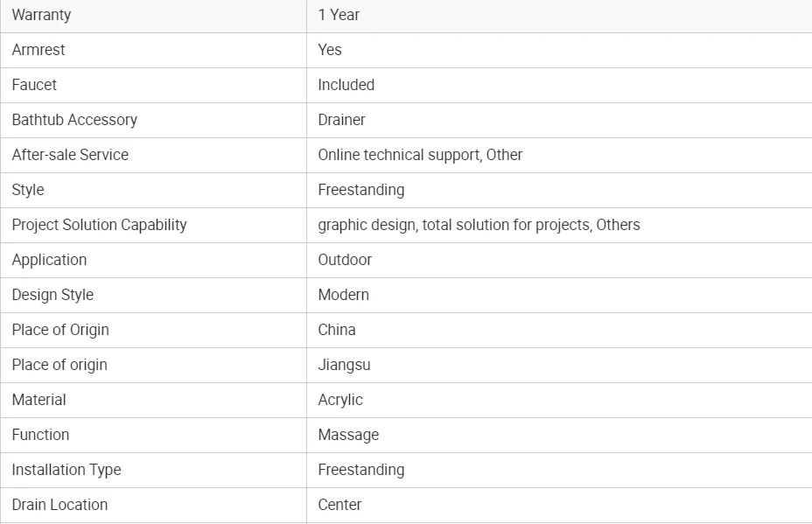The image size is (812, 524).
Task: Click the Application row label
Action: (49, 260)
